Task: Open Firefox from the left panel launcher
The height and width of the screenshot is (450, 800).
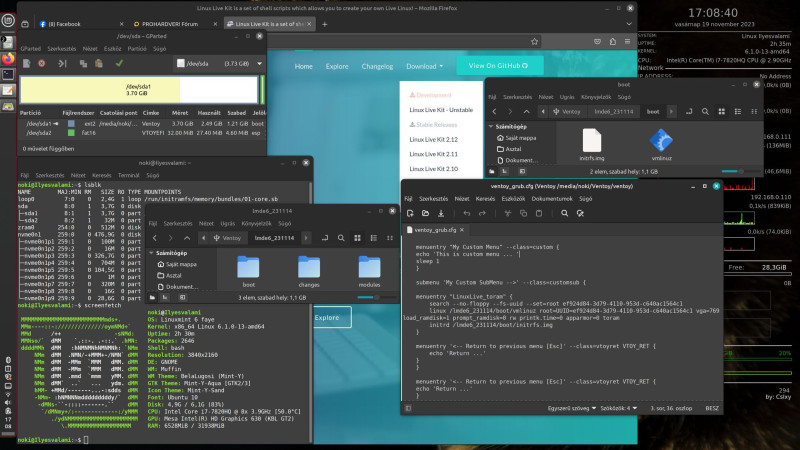Action: pos(8,58)
